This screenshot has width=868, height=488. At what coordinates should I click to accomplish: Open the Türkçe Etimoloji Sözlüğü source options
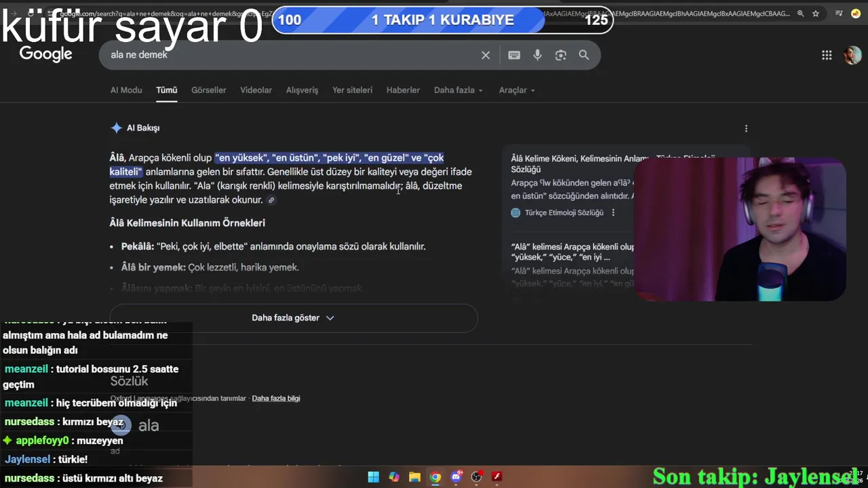click(613, 213)
